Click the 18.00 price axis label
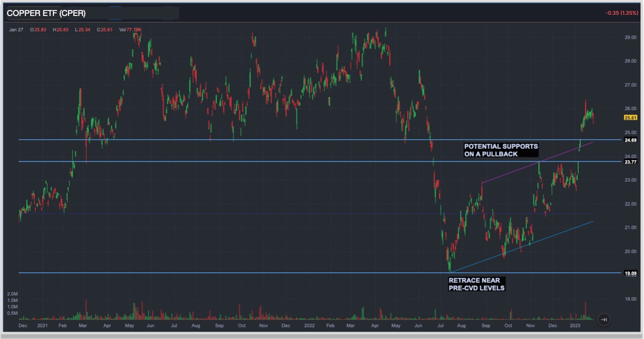644x339 pixels. 630,299
